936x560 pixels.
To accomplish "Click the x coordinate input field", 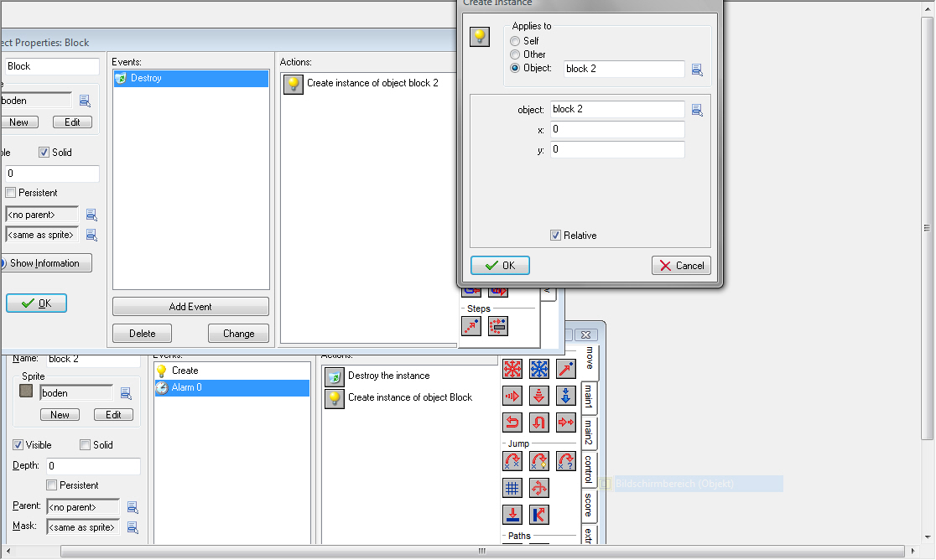I will [617, 130].
